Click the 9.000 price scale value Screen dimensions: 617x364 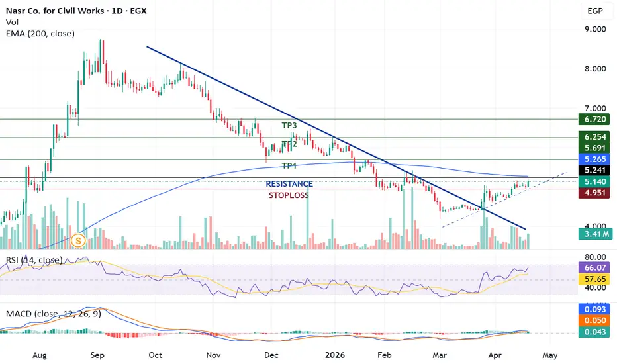tap(595, 29)
